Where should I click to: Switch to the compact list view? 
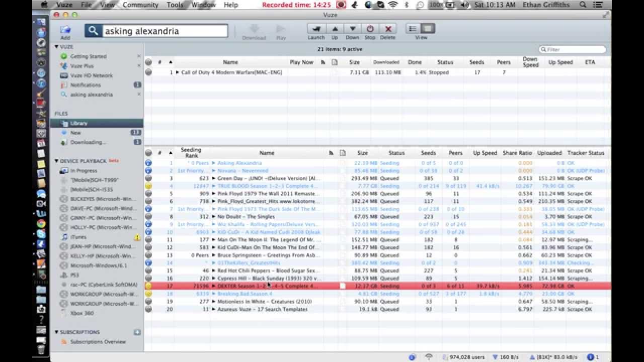[413, 29]
